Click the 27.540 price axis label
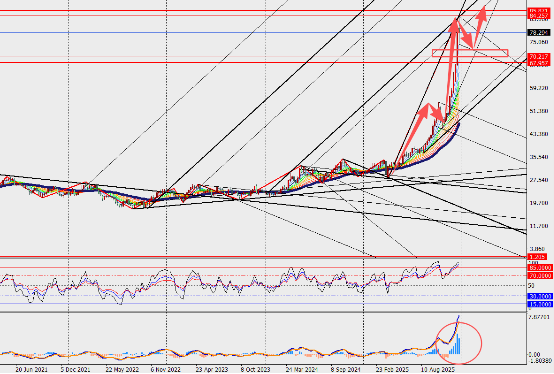554x374 pixels. pyautogui.click(x=538, y=180)
